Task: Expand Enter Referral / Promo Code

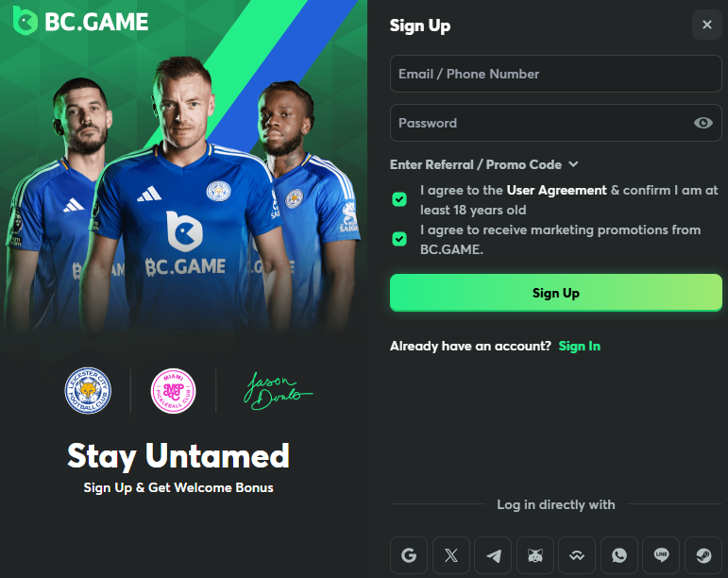Action: click(x=483, y=164)
